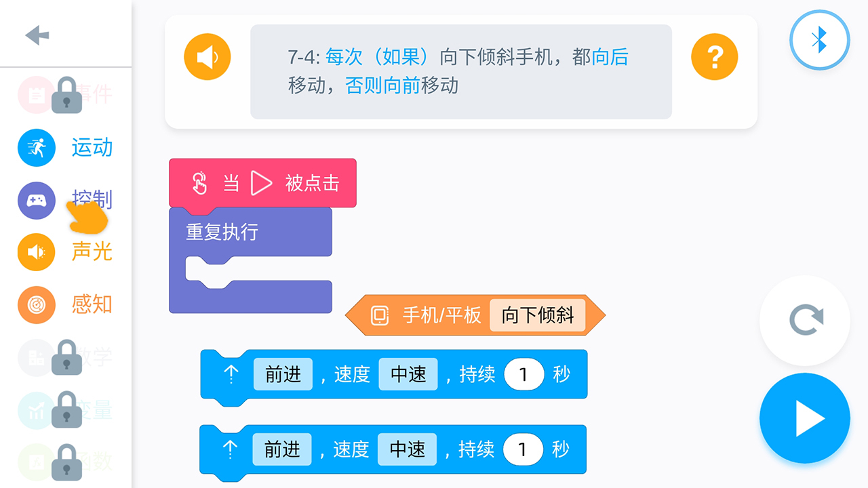The width and height of the screenshot is (868, 488).
Task: Tap the locked 数学 math category
Action: tap(65, 357)
